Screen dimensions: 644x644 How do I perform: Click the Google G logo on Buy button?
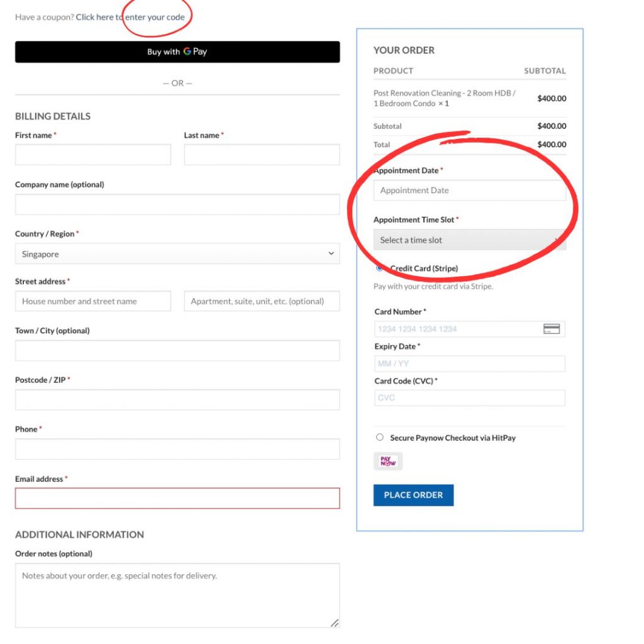point(187,52)
